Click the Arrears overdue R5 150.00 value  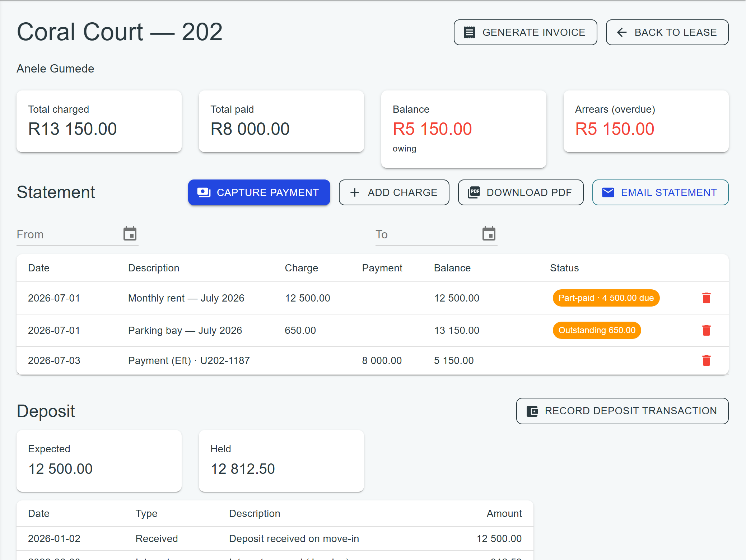click(x=615, y=129)
